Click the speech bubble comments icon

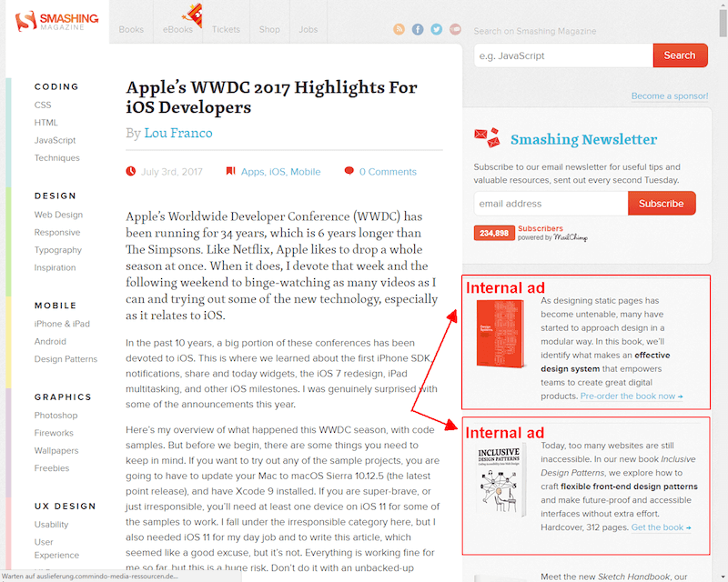click(x=349, y=171)
